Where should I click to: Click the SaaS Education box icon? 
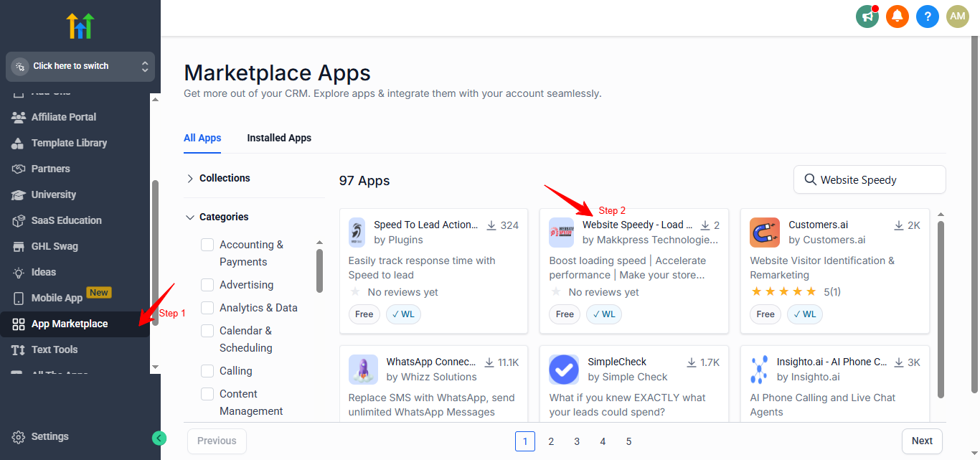coord(19,220)
